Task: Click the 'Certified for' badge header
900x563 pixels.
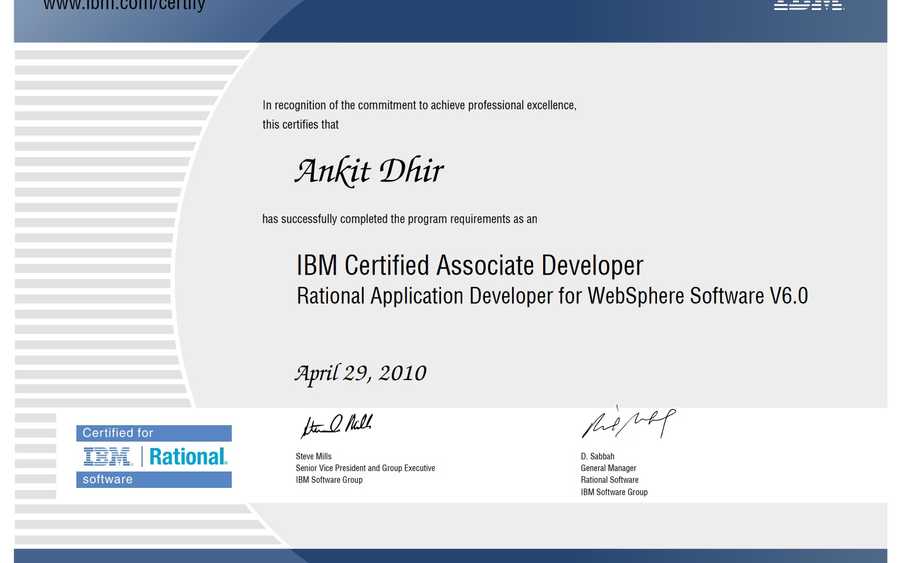Action: click(154, 433)
